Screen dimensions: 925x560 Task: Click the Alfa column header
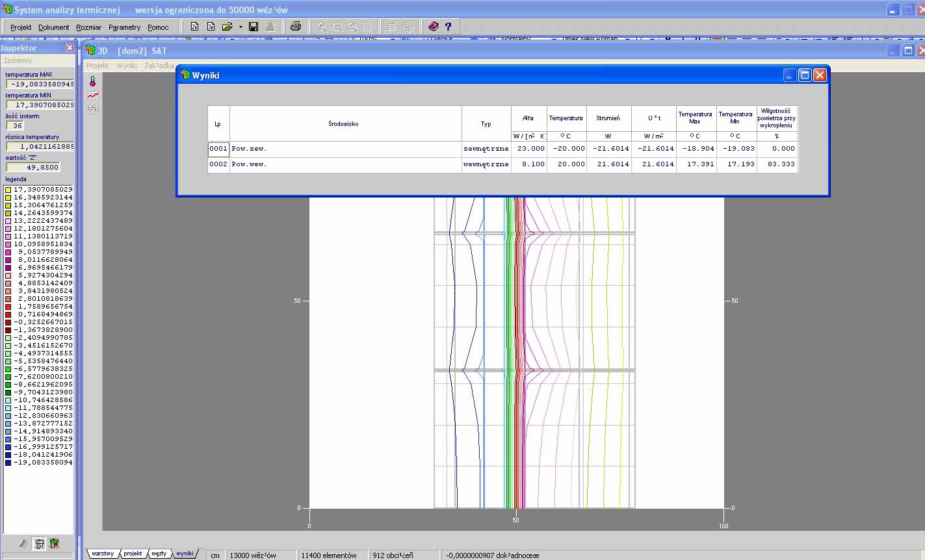point(529,118)
